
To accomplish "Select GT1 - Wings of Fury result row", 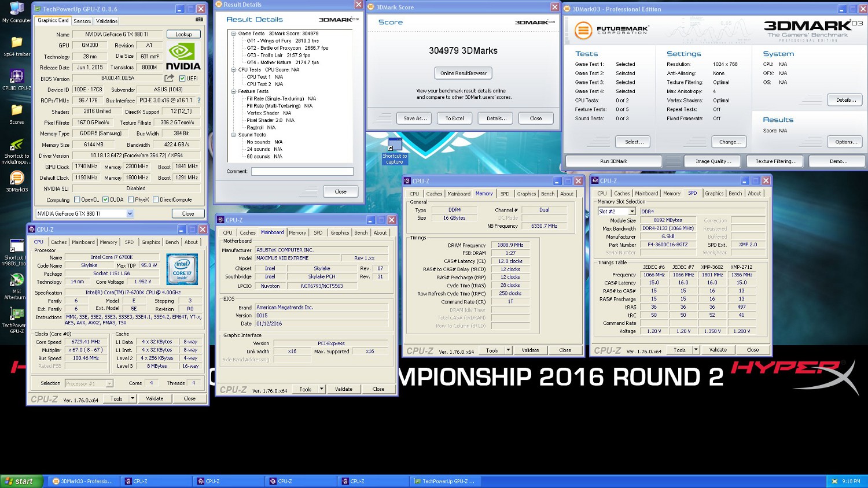I will pos(282,41).
